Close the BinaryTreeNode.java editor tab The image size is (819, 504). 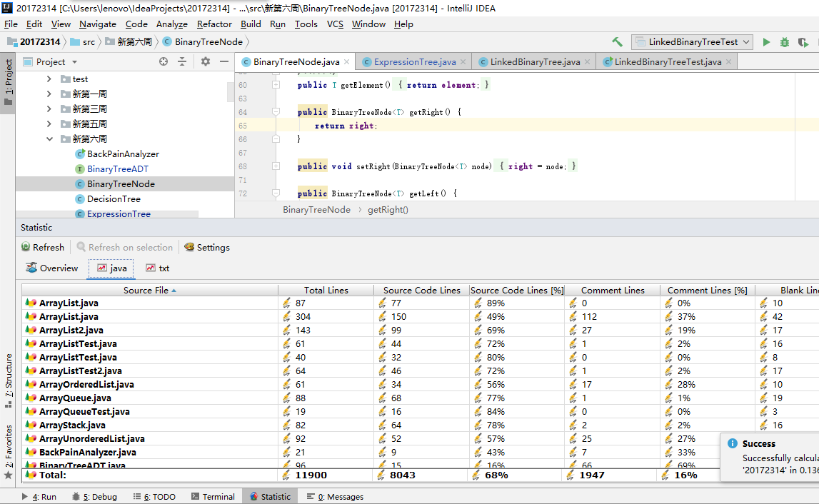click(347, 61)
